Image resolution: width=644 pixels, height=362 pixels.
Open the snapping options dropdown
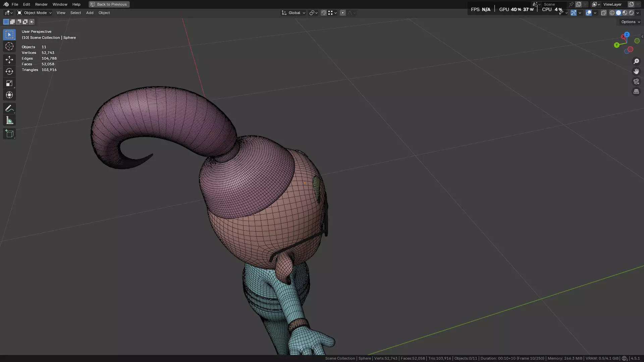332,13
